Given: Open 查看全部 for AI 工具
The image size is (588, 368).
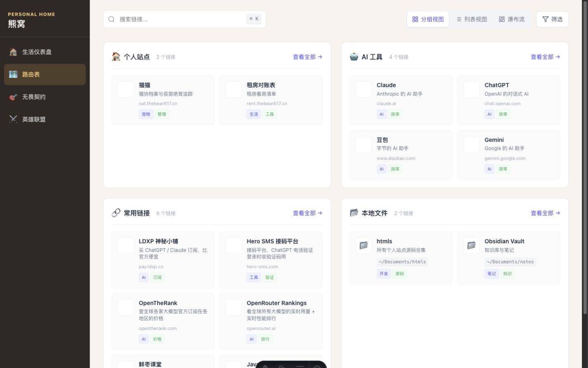Looking at the screenshot, I should click(x=545, y=57).
